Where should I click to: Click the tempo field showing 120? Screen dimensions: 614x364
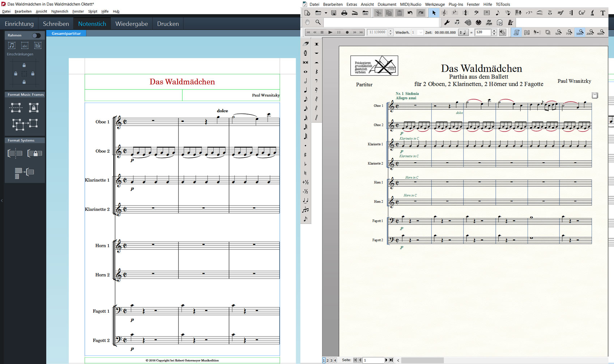(x=482, y=32)
